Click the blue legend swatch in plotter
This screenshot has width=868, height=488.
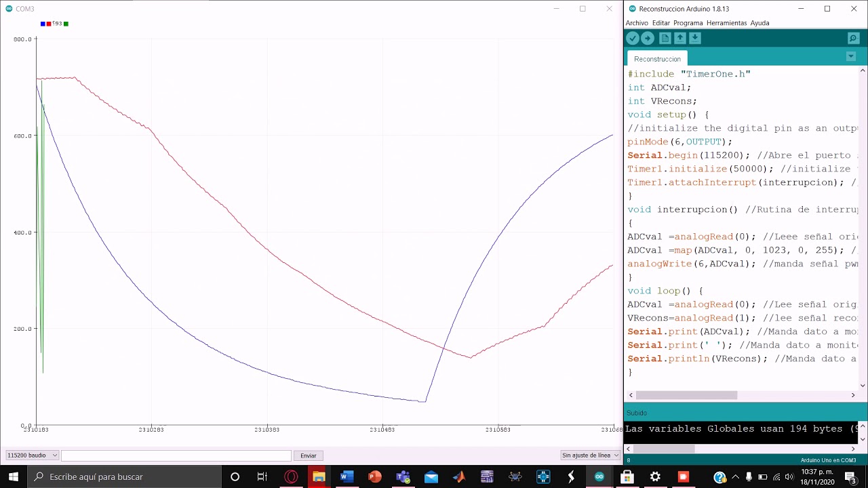coord(43,24)
